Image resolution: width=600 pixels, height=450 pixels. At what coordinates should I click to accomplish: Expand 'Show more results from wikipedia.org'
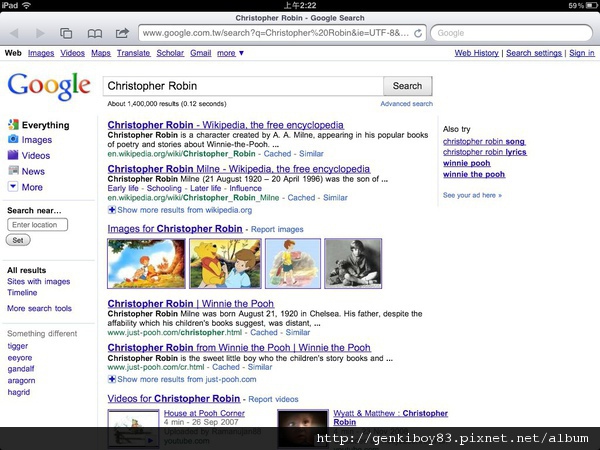pos(183,210)
